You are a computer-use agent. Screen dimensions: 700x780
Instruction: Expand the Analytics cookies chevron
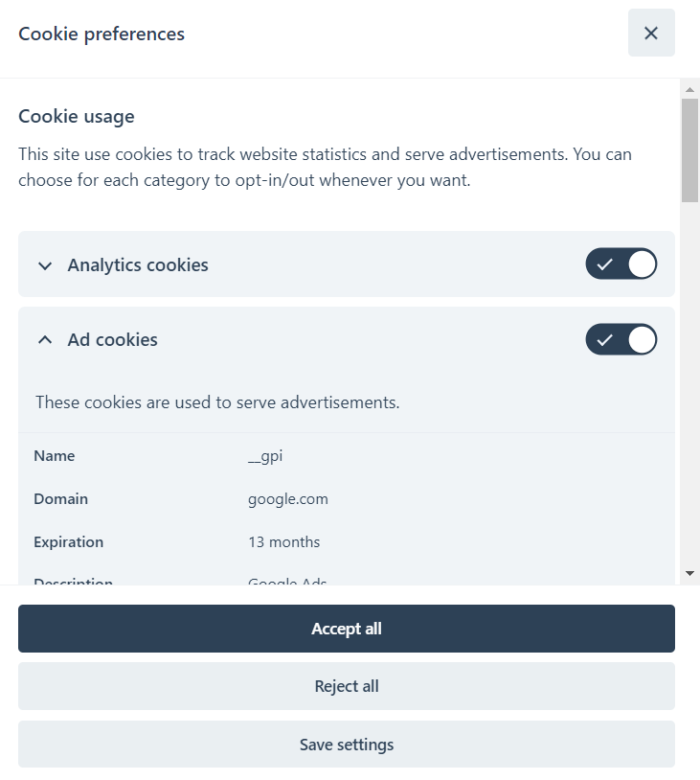[45, 265]
